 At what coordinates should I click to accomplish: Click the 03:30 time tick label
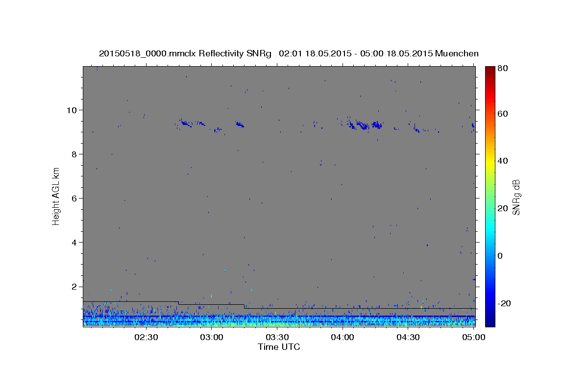pos(277,337)
